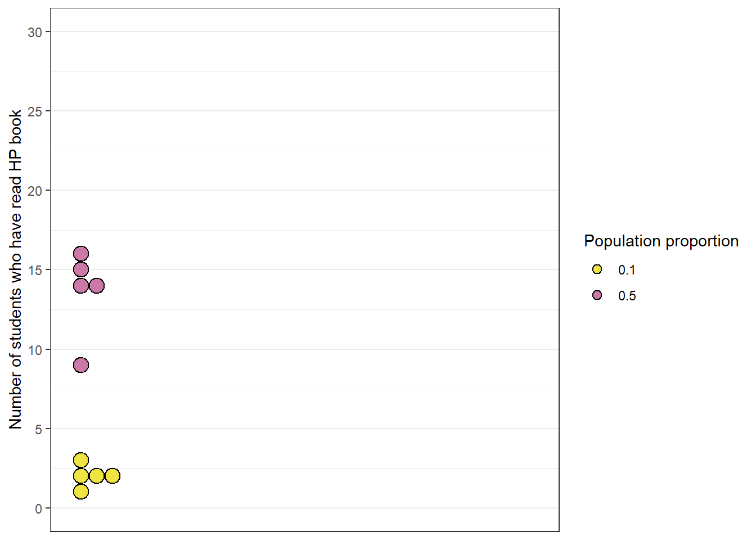Click the lone pink dot at value 9

click(81, 365)
